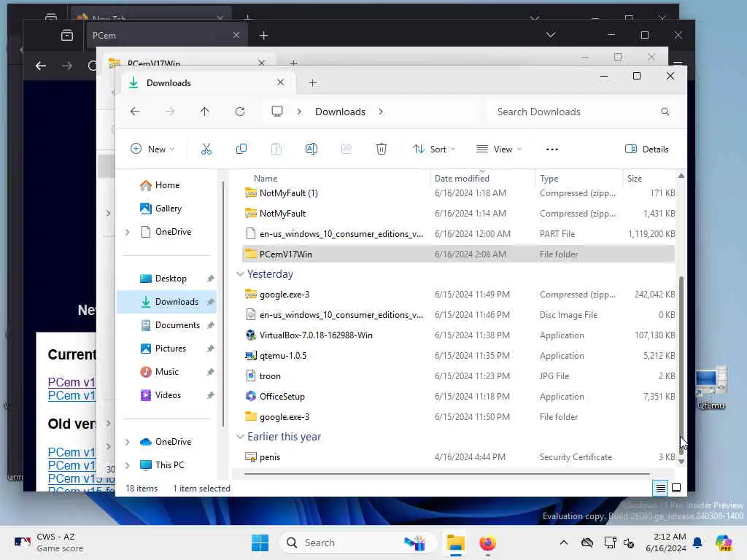
Task: Select the PCemV17Win folder row
Action: point(458,254)
